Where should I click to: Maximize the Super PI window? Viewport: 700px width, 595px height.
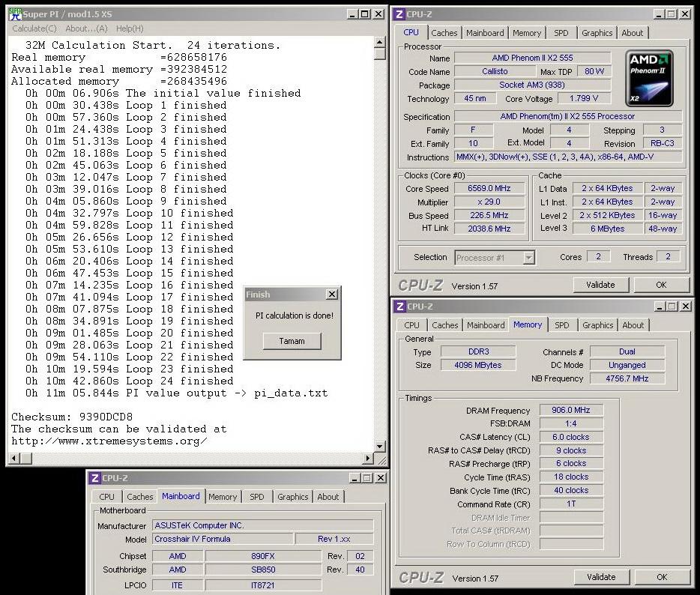pos(365,14)
